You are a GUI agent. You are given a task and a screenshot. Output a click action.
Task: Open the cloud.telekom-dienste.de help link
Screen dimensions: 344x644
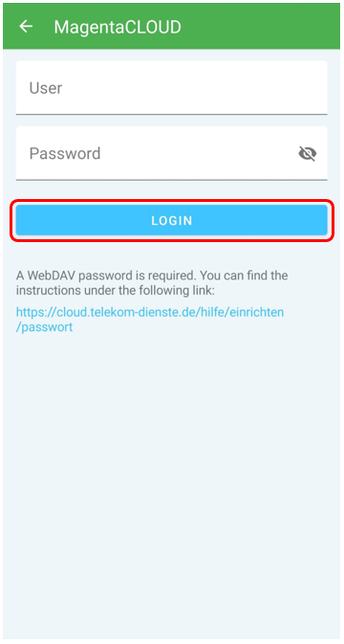(x=150, y=320)
